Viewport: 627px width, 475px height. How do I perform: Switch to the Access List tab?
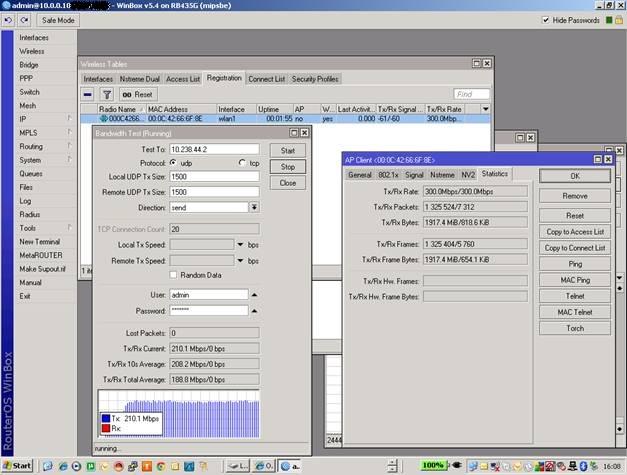click(183, 79)
